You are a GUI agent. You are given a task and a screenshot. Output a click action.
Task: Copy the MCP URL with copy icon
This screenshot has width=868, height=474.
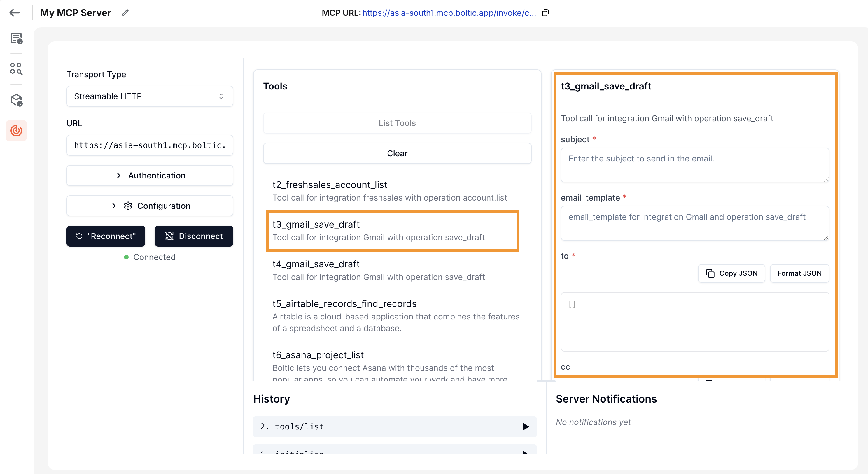545,13
